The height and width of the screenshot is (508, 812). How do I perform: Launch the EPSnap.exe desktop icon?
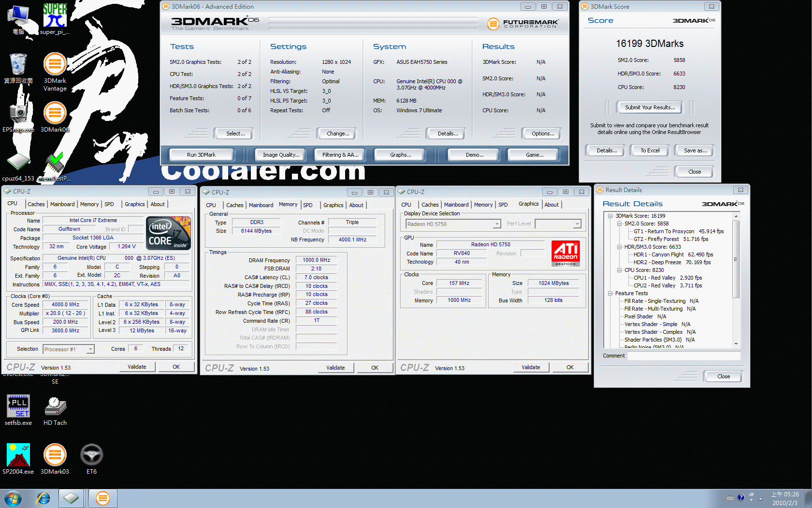coord(18,117)
